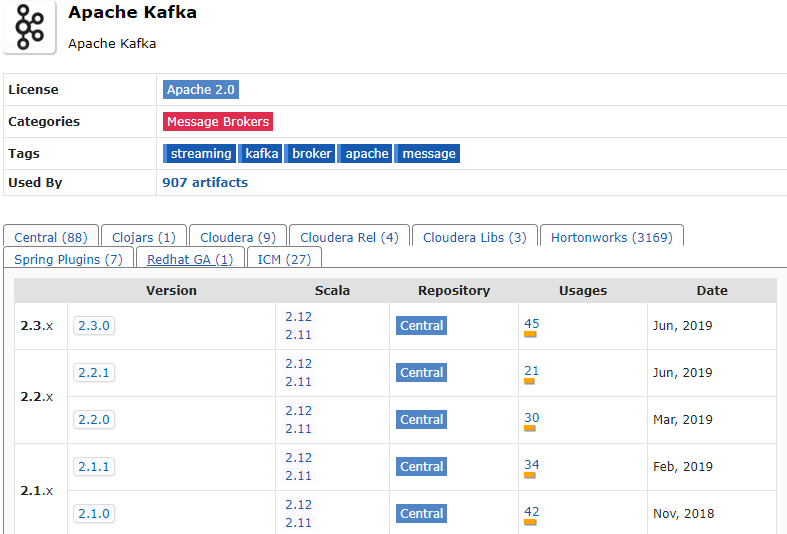Viewport: 787px width, 534px height.
Task: Click the Date column header
Action: 712,291
